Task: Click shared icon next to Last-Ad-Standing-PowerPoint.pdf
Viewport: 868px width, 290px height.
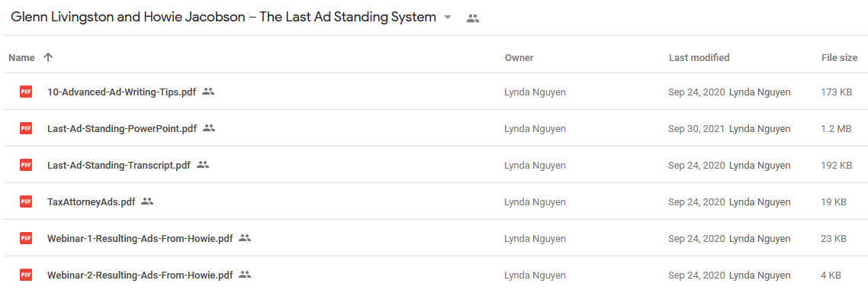Action: (209, 128)
